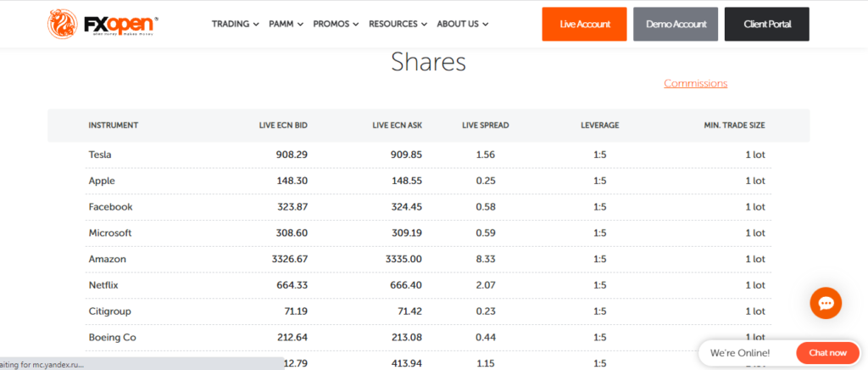Click Amazon spread value 8.33
Screen dimensions: 868x370
486,259
